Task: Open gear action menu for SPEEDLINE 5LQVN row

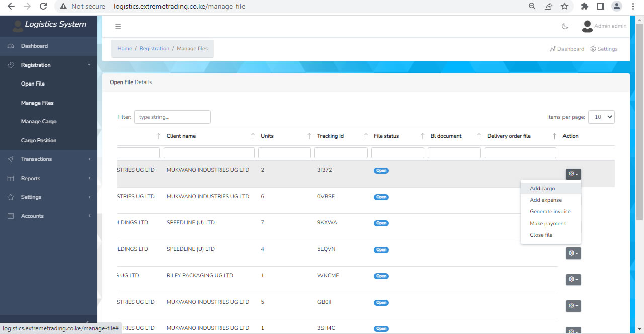Action: pyautogui.click(x=573, y=253)
